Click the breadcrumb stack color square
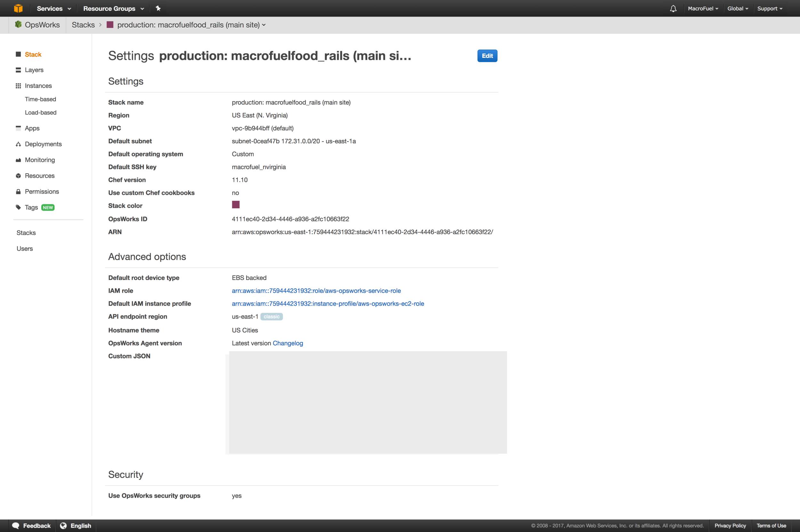Image resolution: width=800 pixels, height=532 pixels. [110, 24]
